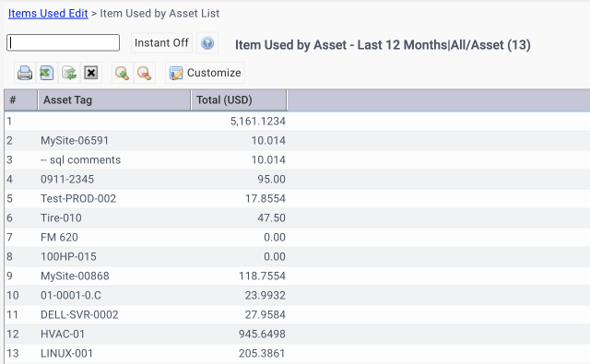The height and width of the screenshot is (364, 590).
Task: Export list using the Excel icon
Action: pos(47,73)
